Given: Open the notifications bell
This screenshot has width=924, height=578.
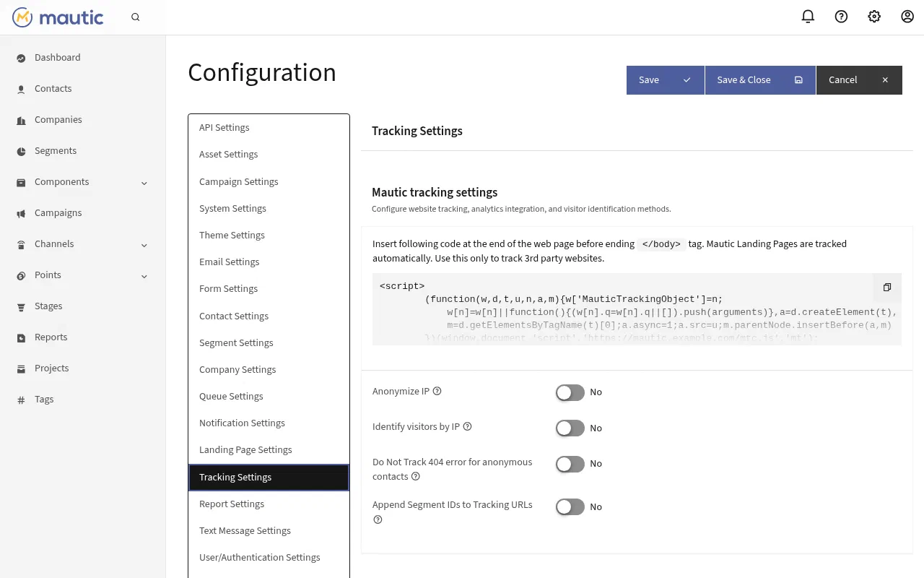Looking at the screenshot, I should tap(808, 17).
